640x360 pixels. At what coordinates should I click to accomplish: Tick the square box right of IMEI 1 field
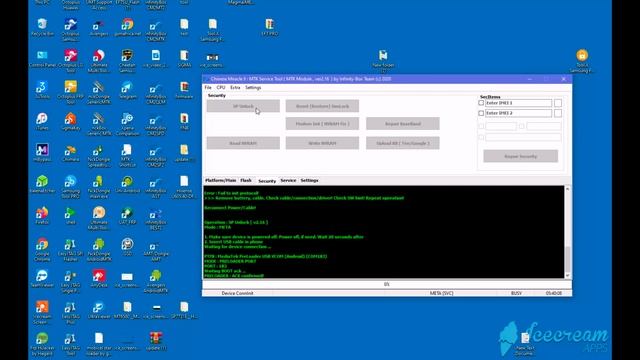point(558,103)
